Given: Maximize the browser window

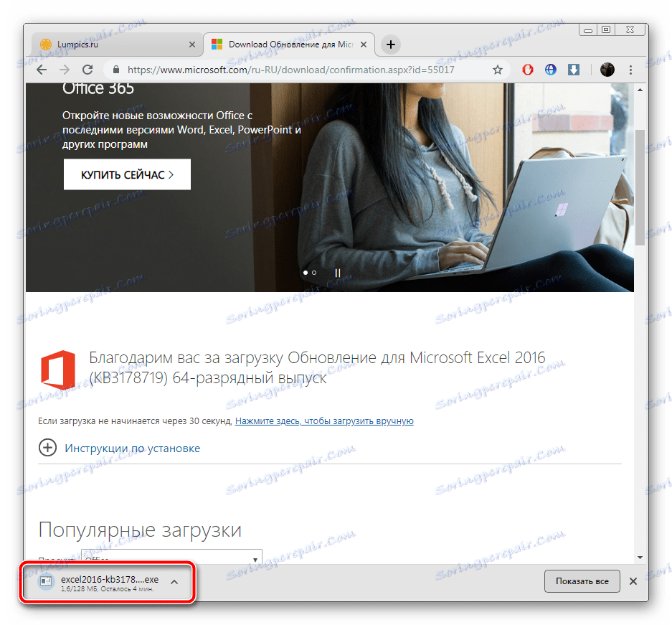Looking at the screenshot, I should point(606,29).
